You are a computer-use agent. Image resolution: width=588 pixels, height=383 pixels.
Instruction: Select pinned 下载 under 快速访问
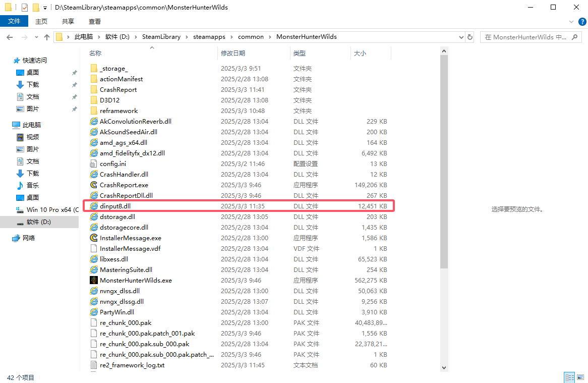click(x=33, y=85)
